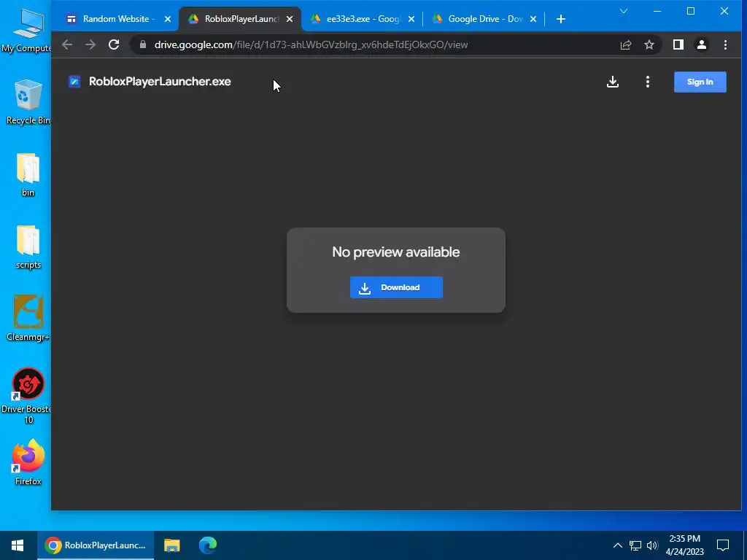Click the network icon in system tray
This screenshot has width=747, height=560.
635,545
